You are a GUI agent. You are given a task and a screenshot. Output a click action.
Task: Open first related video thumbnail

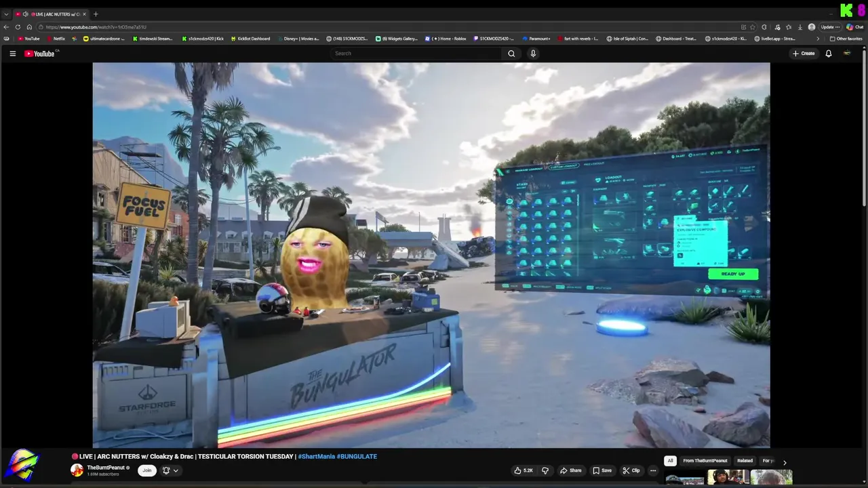pyautogui.click(x=685, y=479)
